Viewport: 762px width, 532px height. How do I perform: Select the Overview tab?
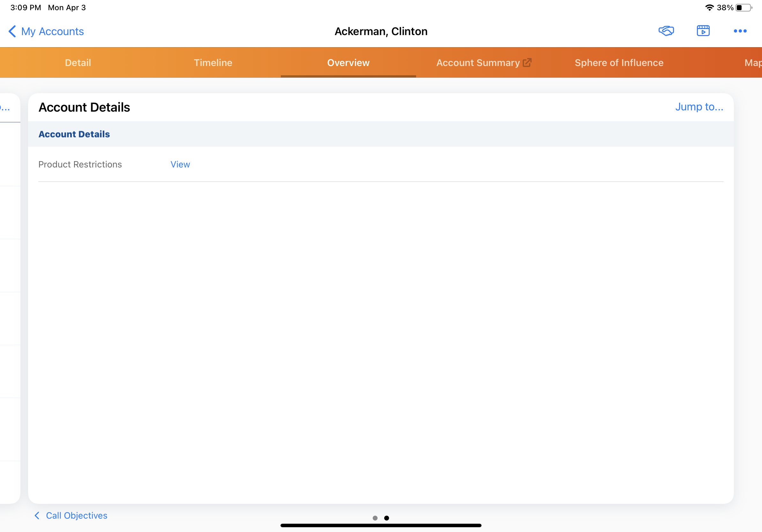coord(348,63)
